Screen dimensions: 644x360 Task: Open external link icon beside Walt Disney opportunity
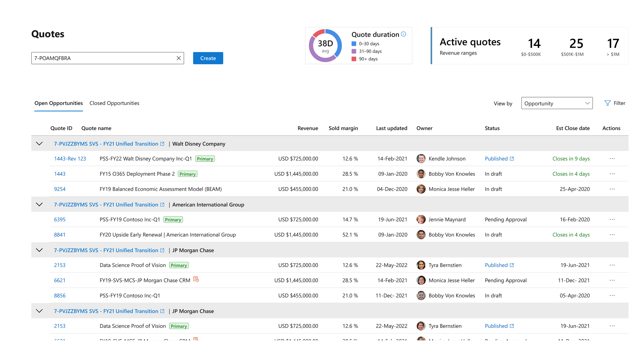[162, 144]
